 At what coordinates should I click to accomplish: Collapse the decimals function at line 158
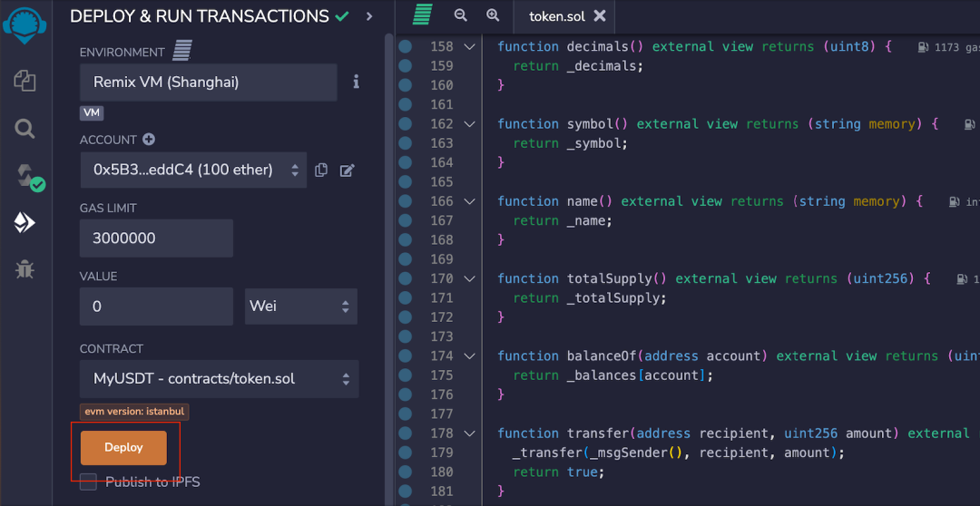(469, 47)
